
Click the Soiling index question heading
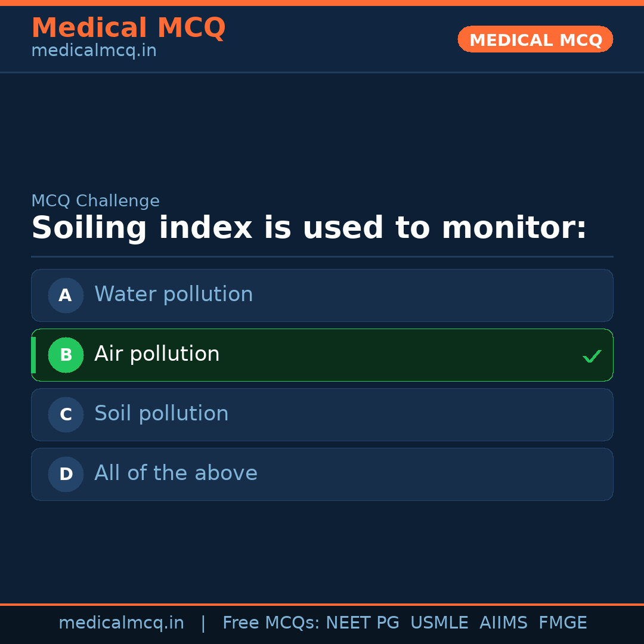pos(309,228)
